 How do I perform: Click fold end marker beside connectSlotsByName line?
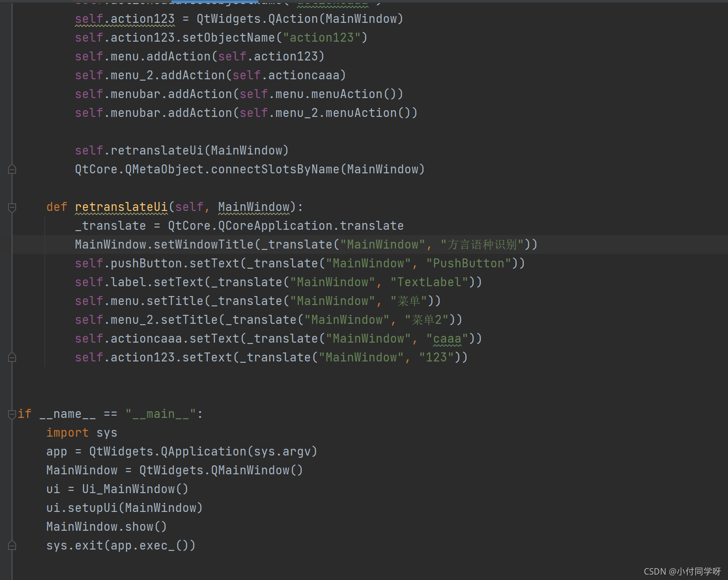[x=12, y=169]
